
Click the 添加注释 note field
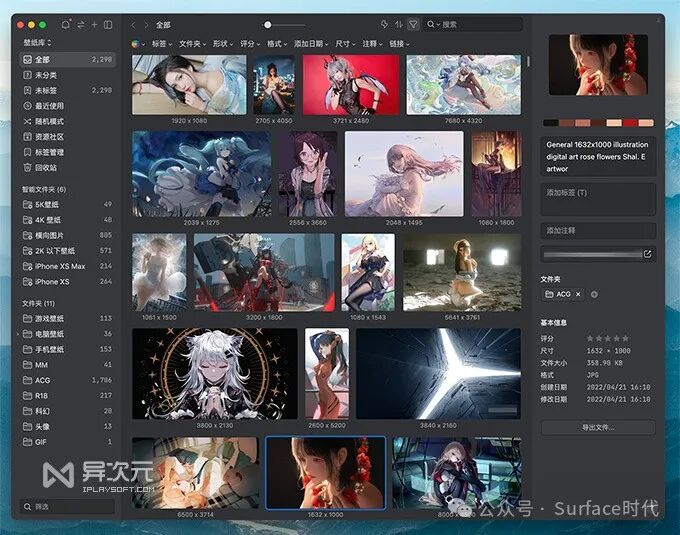tap(598, 231)
